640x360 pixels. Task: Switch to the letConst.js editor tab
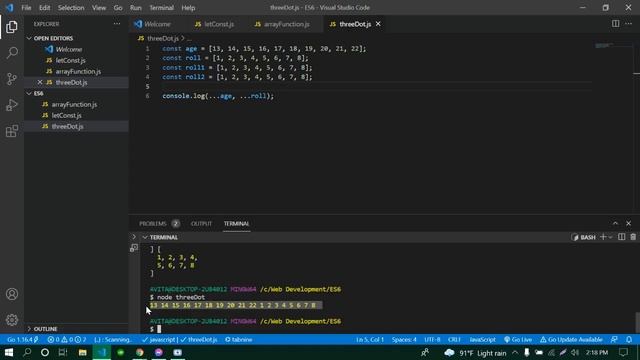click(215, 24)
